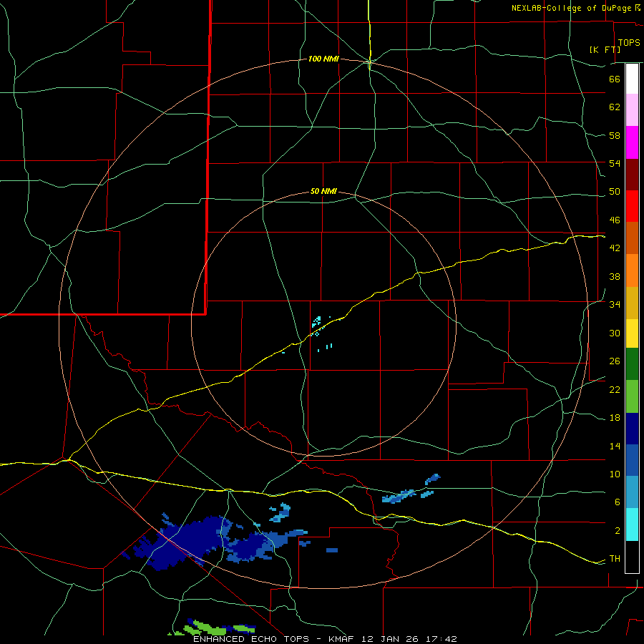Click the light pink 62 kft swatch

pyautogui.click(x=632, y=109)
